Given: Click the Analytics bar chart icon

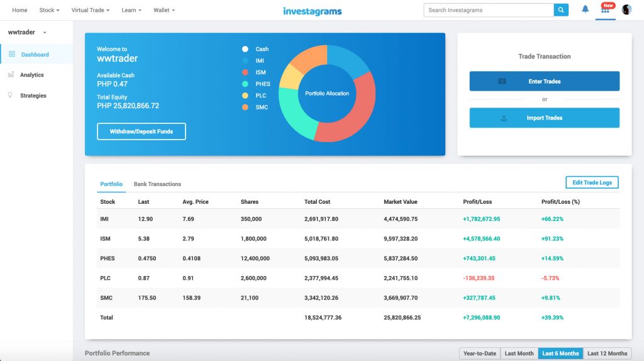Looking at the screenshot, I should [x=11, y=75].
